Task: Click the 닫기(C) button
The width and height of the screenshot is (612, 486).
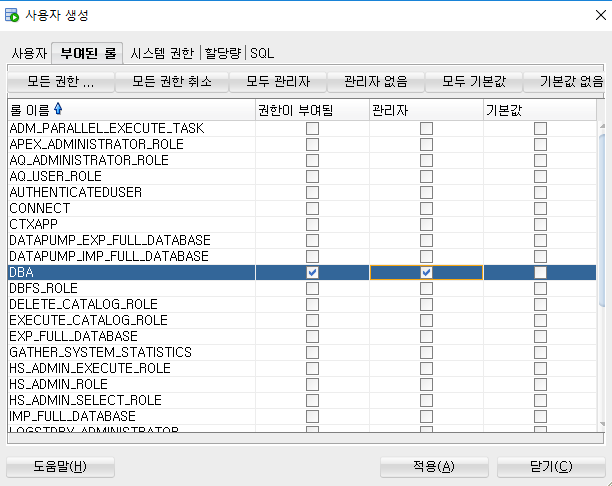Action: coord(551,467)
